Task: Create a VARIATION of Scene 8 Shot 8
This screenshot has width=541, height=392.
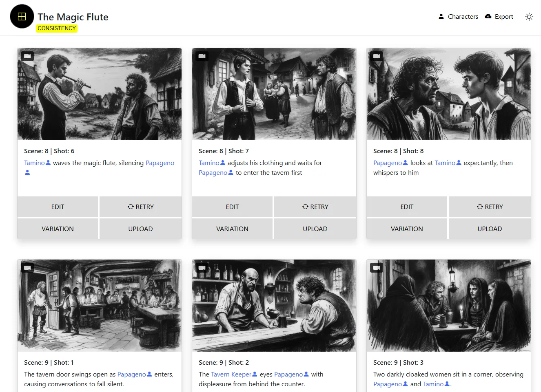Action: 407,229
